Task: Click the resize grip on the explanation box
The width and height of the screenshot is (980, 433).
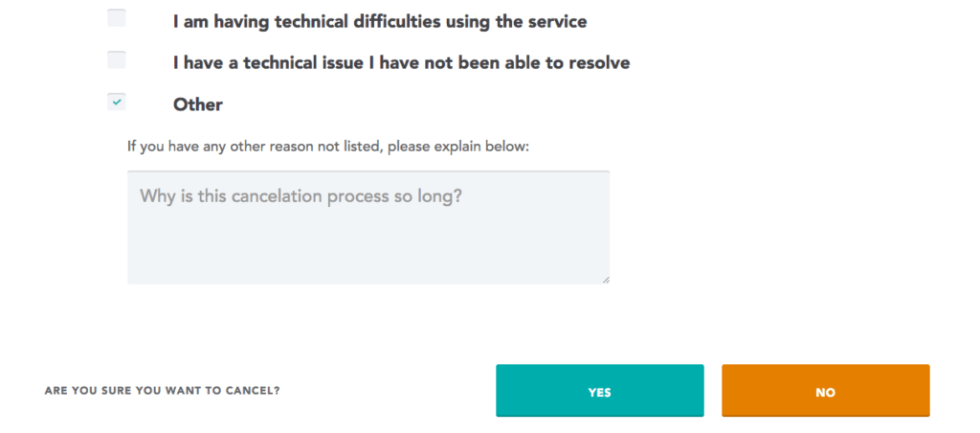Action: (x=606, y=279)
